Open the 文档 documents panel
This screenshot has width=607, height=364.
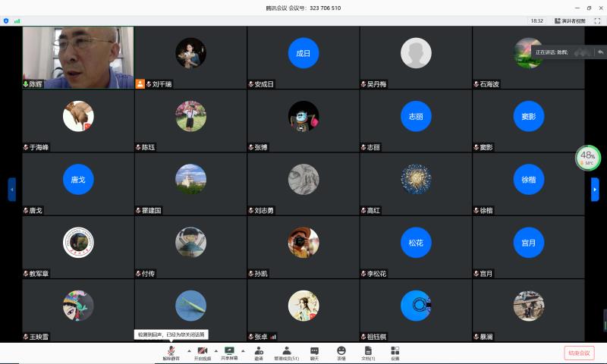click(368, 353)
